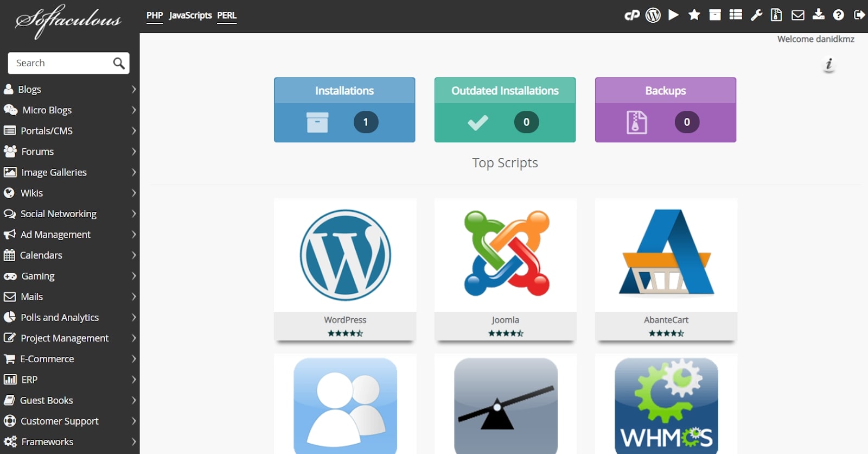Expand the Blogs category
The width and height of the screenshot is (868, 454).
pos(69,89)
